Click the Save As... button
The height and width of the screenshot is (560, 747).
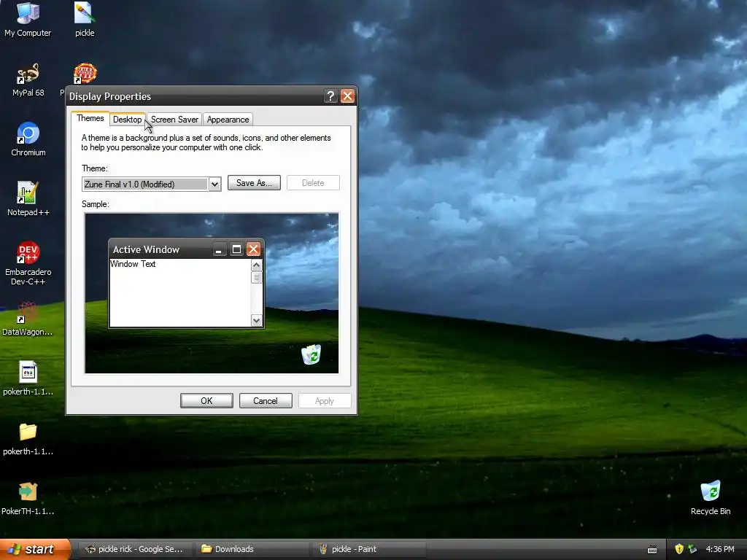click(254, 183)
